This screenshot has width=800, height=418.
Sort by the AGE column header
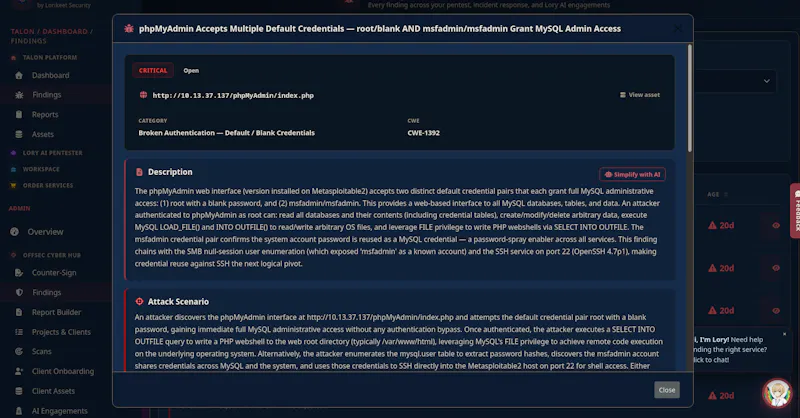coord(713,194)
